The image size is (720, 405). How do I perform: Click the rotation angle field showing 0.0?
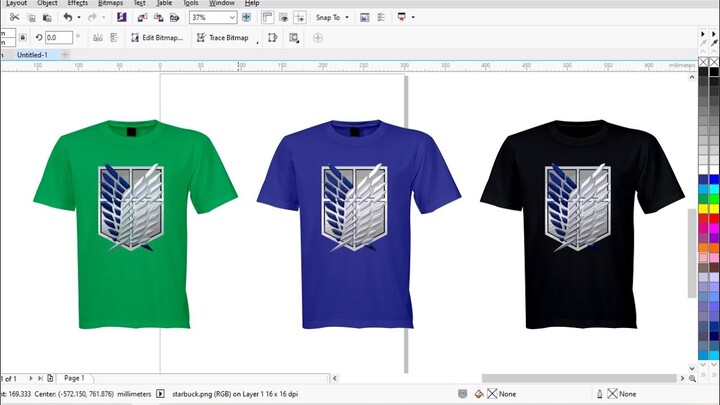pos(59,38)
